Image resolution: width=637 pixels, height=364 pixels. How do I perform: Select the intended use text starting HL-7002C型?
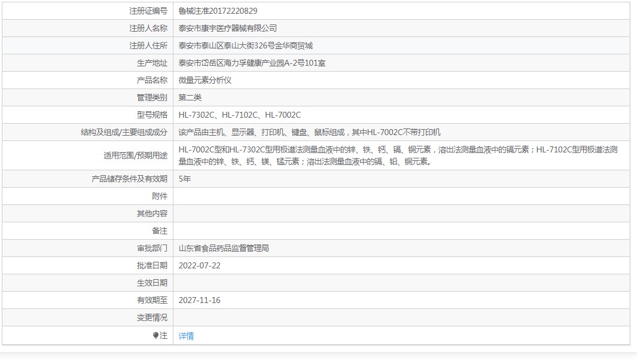[398, 155]
